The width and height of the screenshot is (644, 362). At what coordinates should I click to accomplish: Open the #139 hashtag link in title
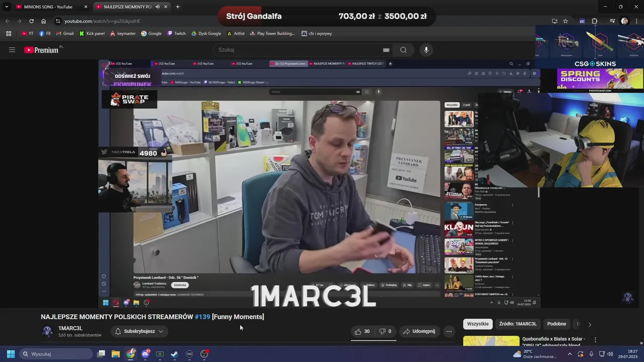click(202, 317)
